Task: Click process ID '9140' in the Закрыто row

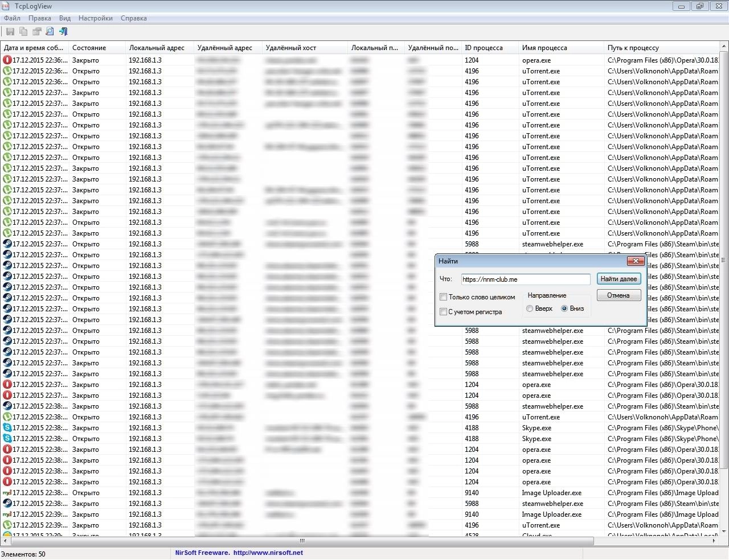Action: (x=472, y=514)
